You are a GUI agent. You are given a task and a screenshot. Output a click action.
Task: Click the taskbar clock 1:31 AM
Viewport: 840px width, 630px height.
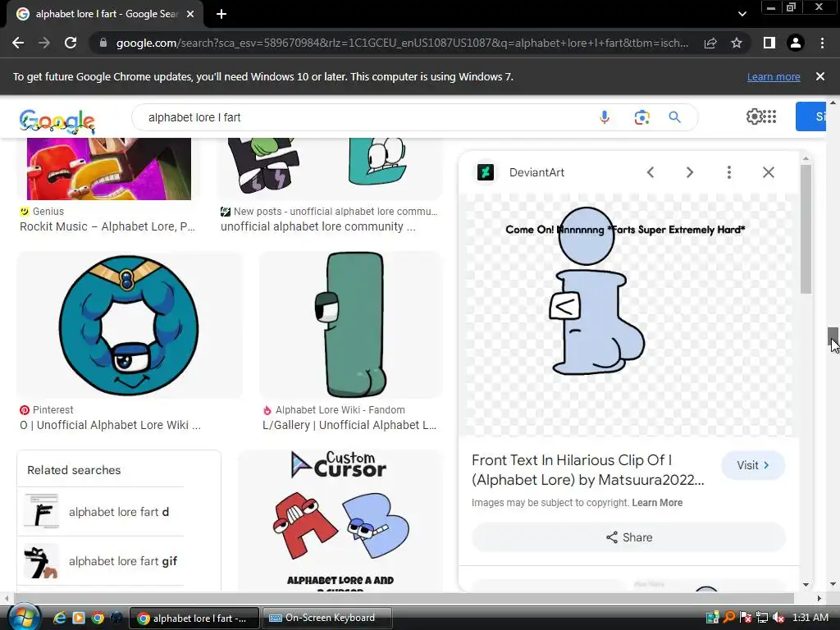(810, 618)
